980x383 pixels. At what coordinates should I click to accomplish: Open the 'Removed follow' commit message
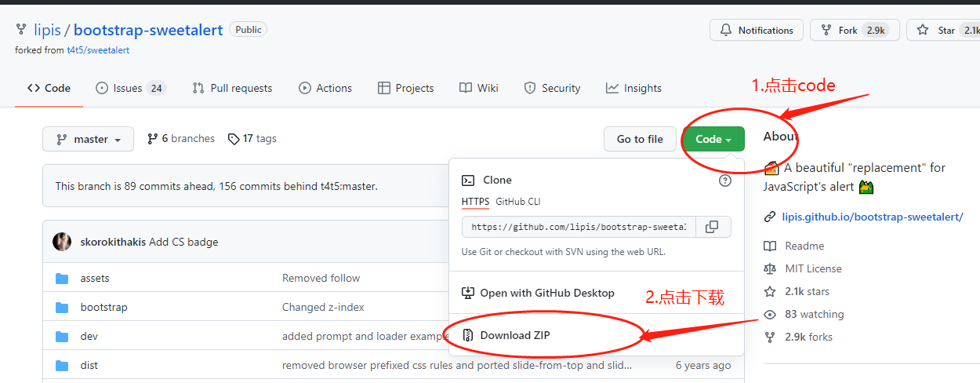(321, 278)
